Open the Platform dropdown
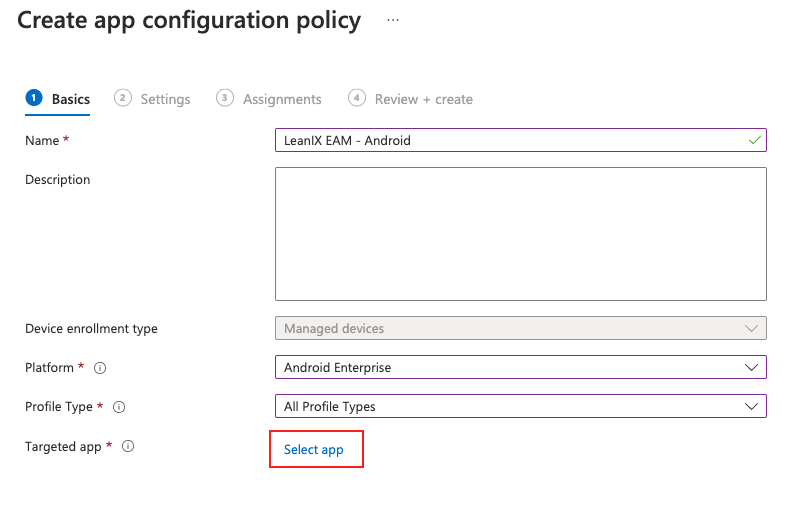802x511 pixels. pyautogui.click(x=520, y=368)
